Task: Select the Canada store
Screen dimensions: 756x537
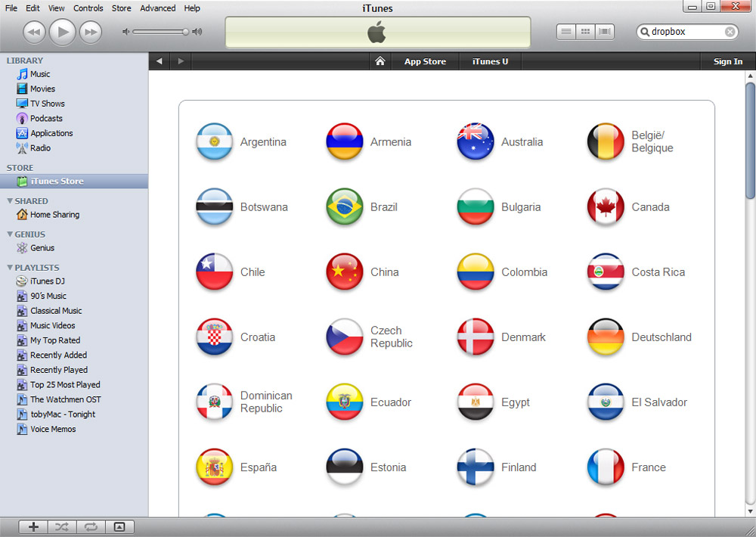Action: 649,207
